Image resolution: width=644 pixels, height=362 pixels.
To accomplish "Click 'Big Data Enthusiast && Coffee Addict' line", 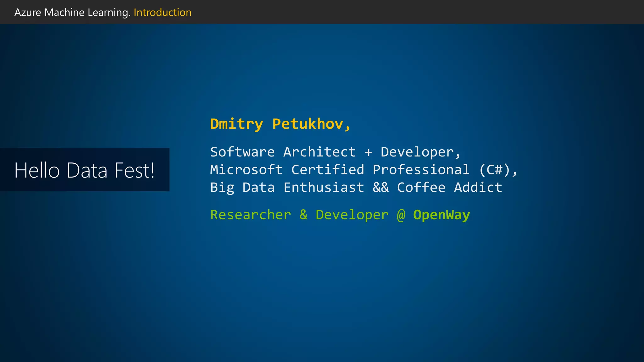I will click(x=356, y=187).
